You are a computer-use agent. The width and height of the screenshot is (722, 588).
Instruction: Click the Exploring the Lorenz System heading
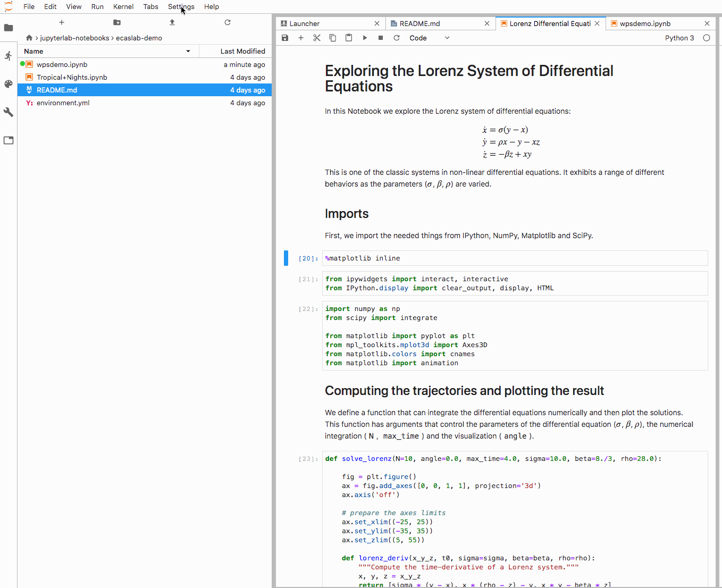tap(469, 79)
